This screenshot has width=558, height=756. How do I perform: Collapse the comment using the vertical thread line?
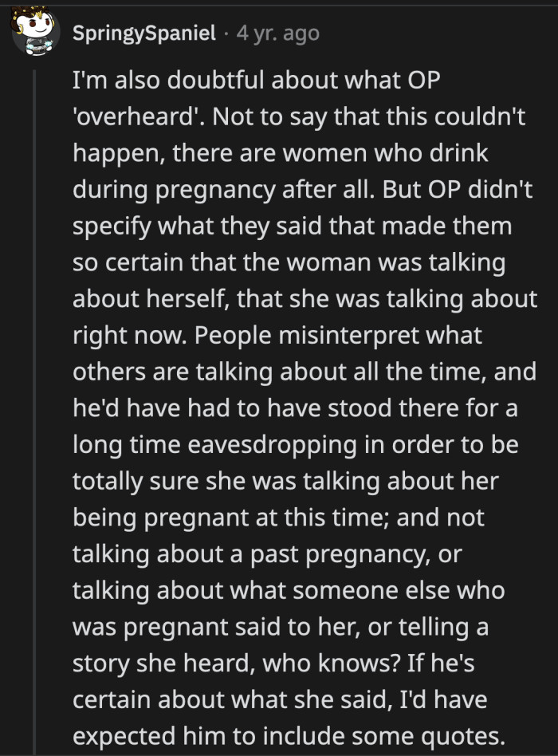click(33, 399)
